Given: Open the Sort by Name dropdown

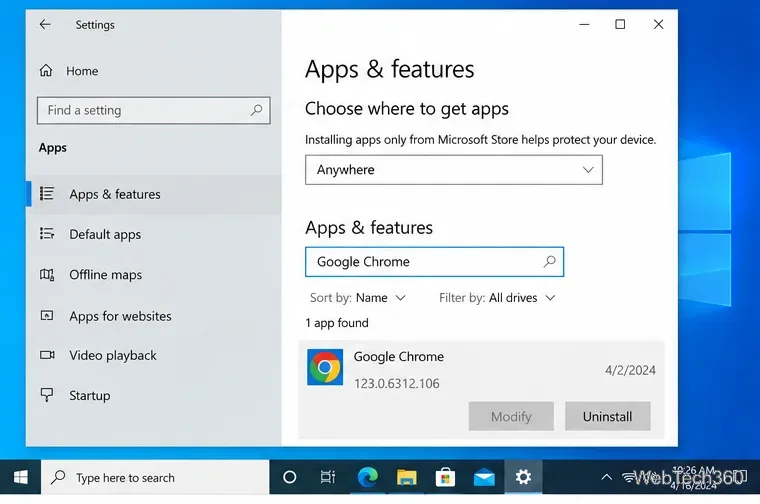Looking at the screenshot, I should pos(358,298).
